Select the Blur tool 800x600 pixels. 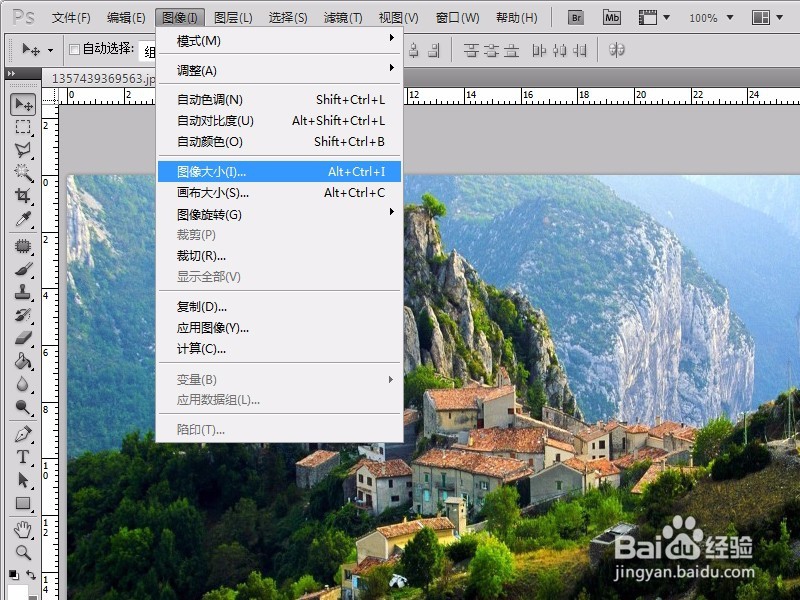click(x=23, y=384)
